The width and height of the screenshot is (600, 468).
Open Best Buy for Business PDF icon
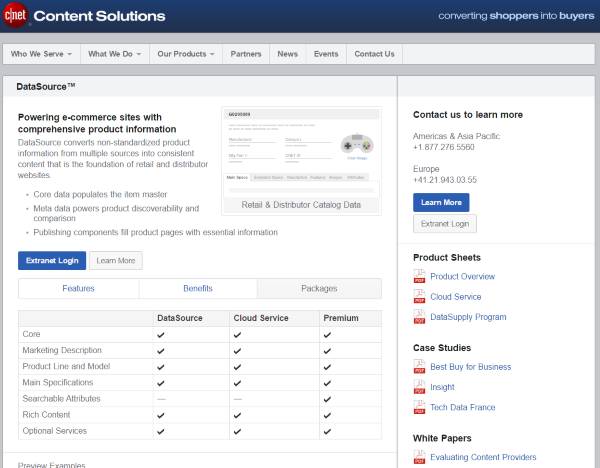pyautogui.click(x=419, y=367)
